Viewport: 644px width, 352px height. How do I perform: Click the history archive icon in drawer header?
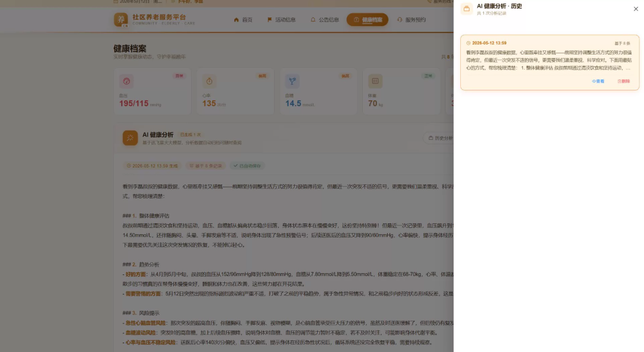click(x=467, y=9)
